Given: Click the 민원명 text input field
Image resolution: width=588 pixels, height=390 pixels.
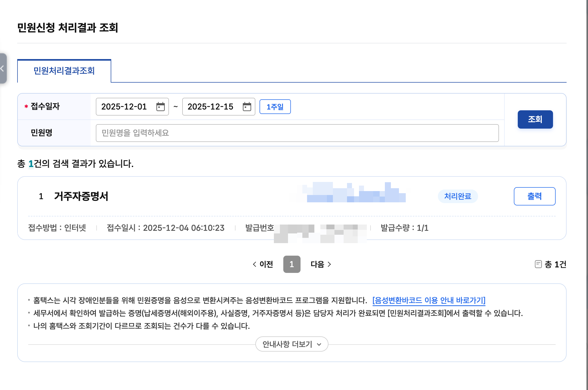Looking at the screenshot, I should click(x=297, y=133).
